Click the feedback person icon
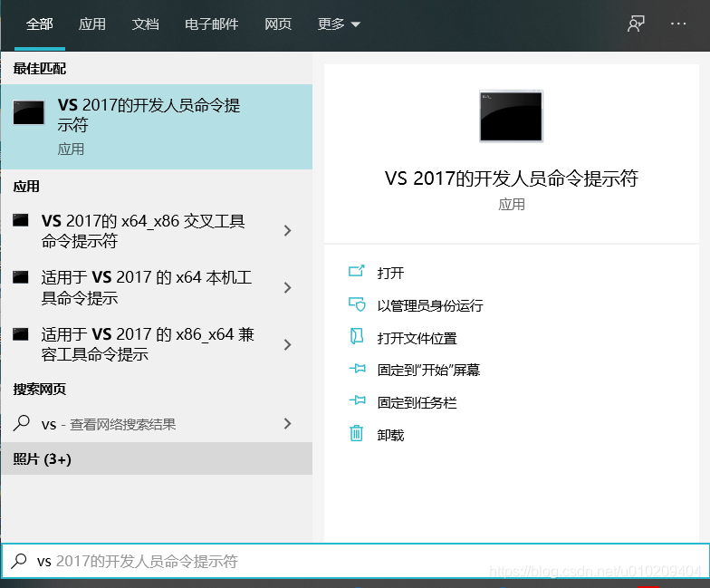The height and width of the screenshot is (588, 710). (x=636, y=24)
